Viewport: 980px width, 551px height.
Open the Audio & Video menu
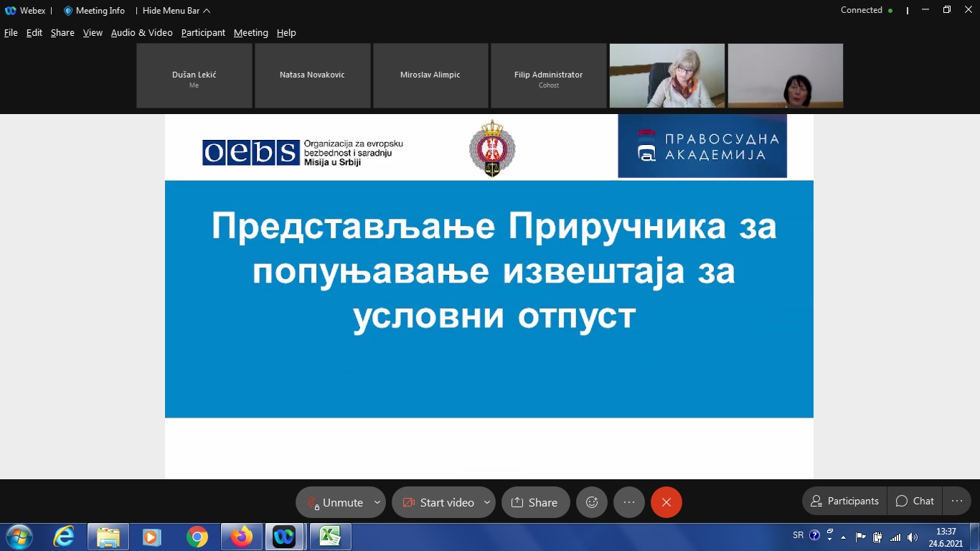(141, 32)
